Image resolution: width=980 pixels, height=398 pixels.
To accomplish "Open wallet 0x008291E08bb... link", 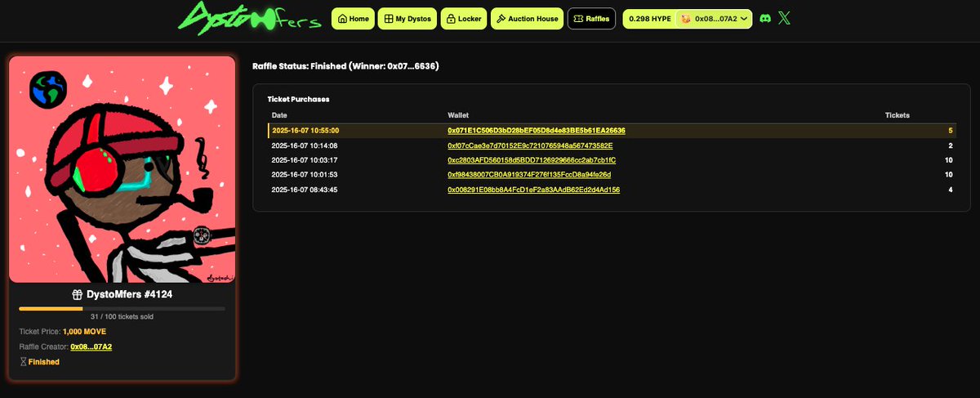I will [534, 190].
